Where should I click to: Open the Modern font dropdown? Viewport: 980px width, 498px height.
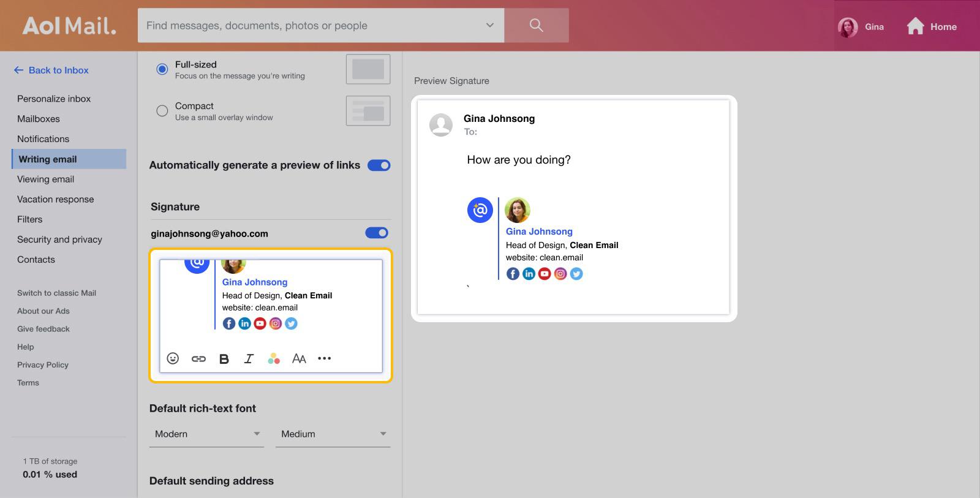[206, 434]
